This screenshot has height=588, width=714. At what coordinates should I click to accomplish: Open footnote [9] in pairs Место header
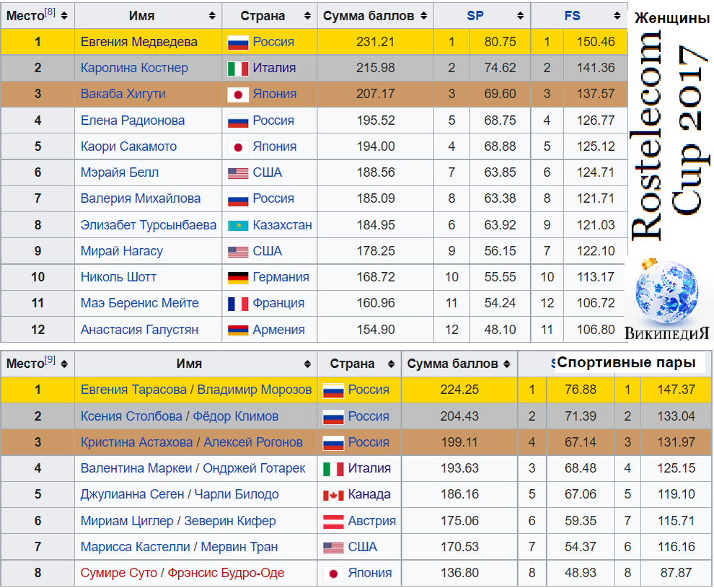point(50,360)
